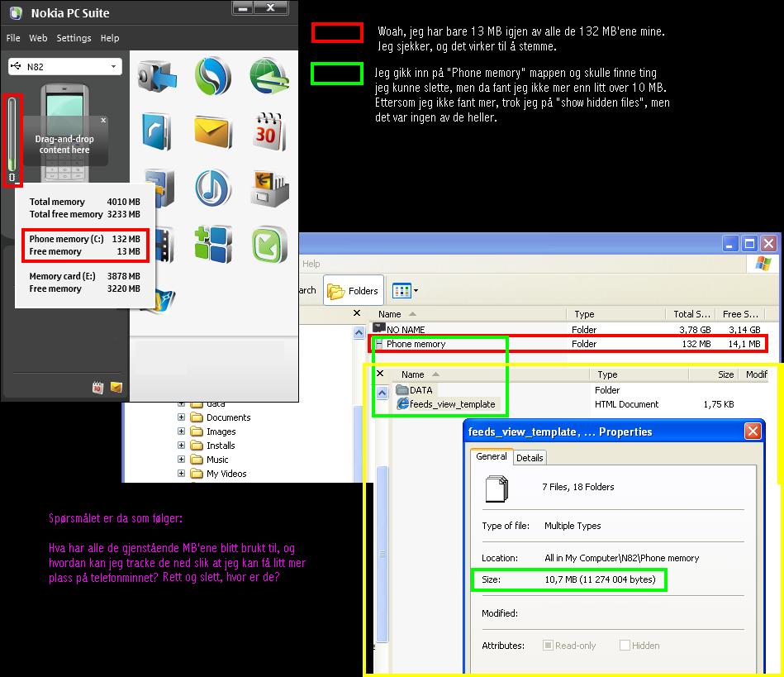Sort by the Free Space column
Viewport: 784px width, 677px height.
point(740,314)
